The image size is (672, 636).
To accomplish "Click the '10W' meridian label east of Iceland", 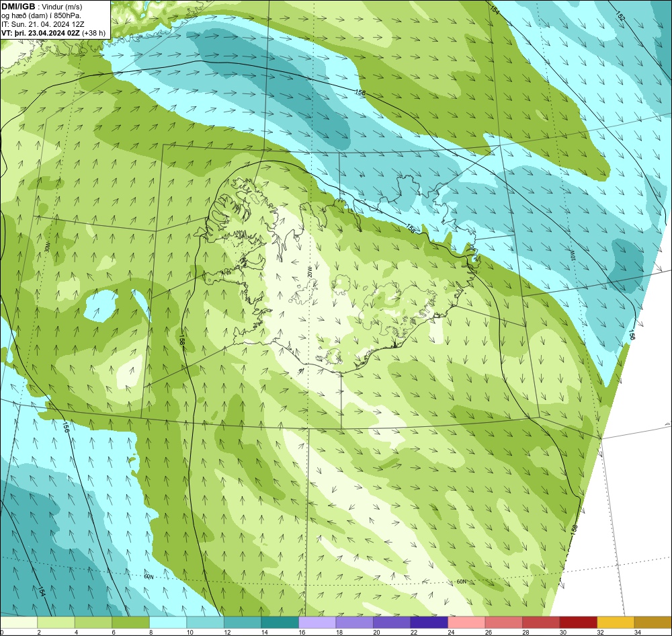I will coord(572,255).
